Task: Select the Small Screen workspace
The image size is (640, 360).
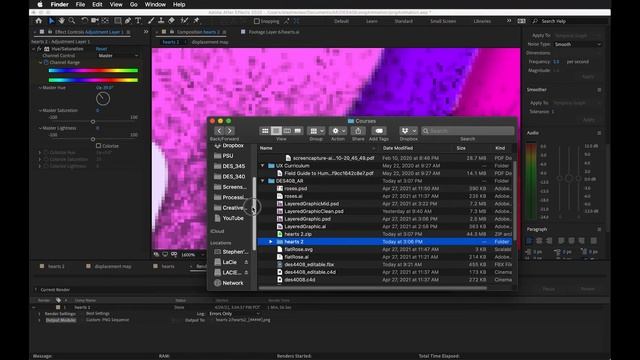Action: click(x=443, y=21)
